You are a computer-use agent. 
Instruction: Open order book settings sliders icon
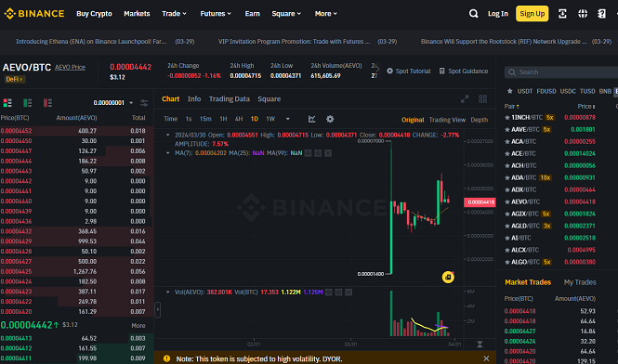[x=144, y=103]
